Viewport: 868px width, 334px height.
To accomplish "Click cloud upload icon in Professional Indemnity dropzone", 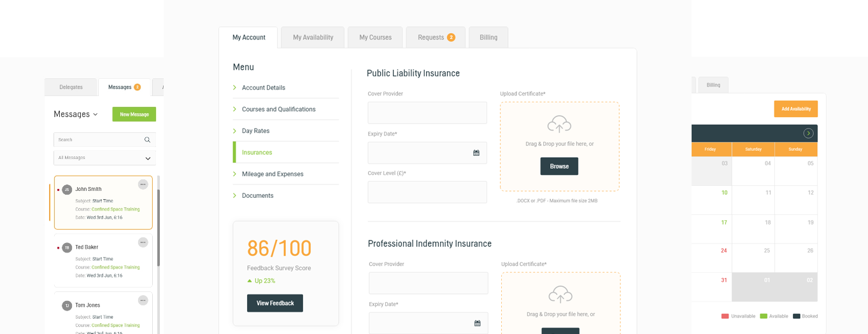I will (x=560, y=295).
